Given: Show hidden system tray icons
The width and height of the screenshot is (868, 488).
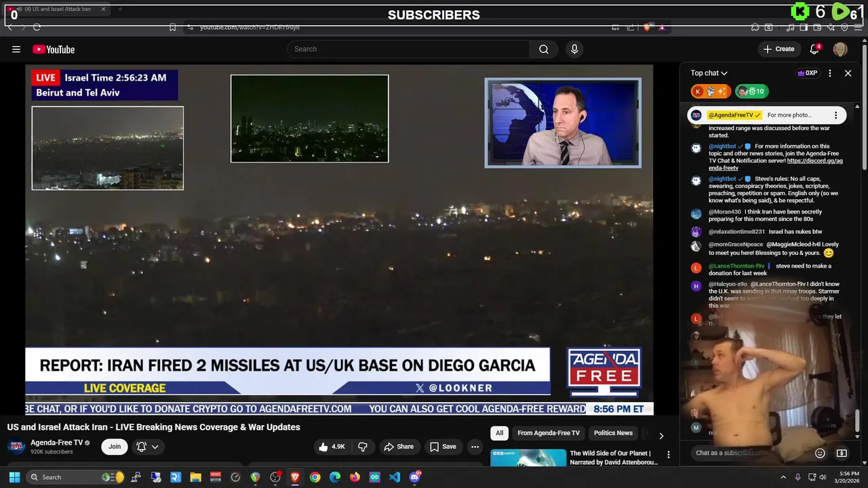Looking at the screenshot, I should (x=783, y=477).
